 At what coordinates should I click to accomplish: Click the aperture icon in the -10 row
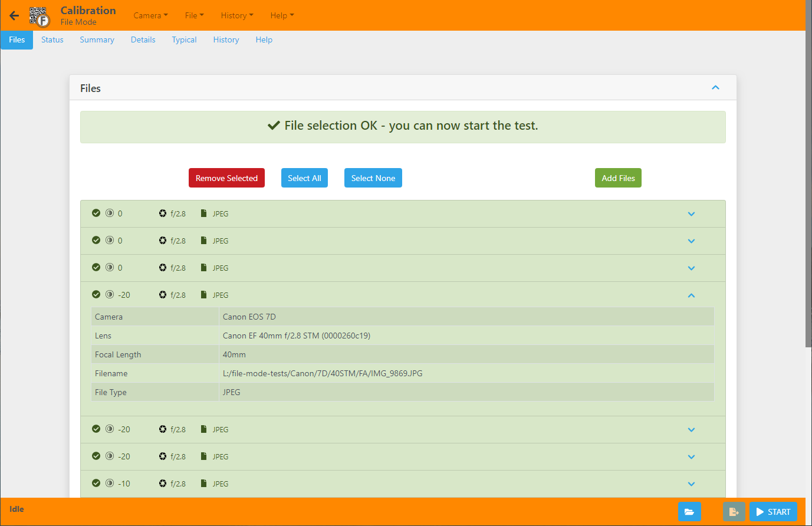[x=163, y=483]
